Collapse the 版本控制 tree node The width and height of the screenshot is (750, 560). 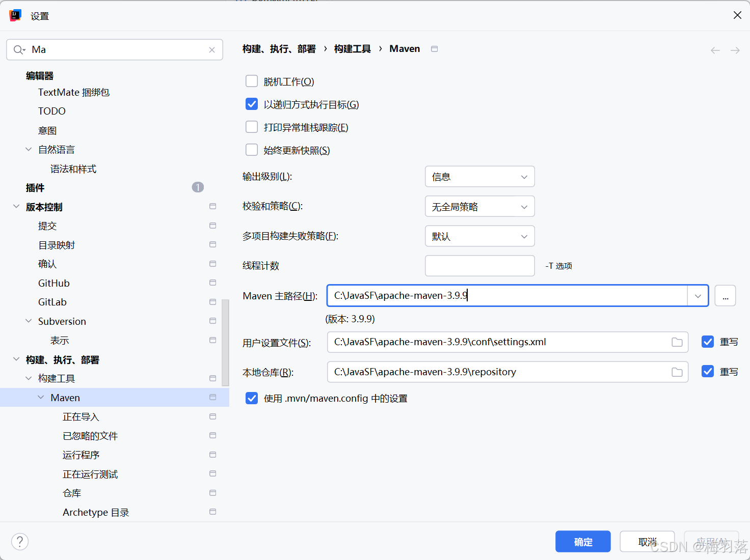pos(16,206)
